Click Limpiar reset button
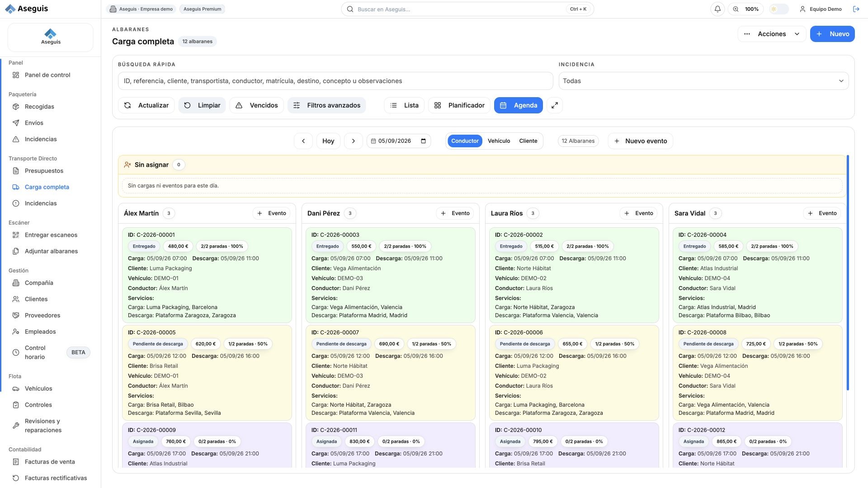The image size is (868, 488). [x=202, y=105]
